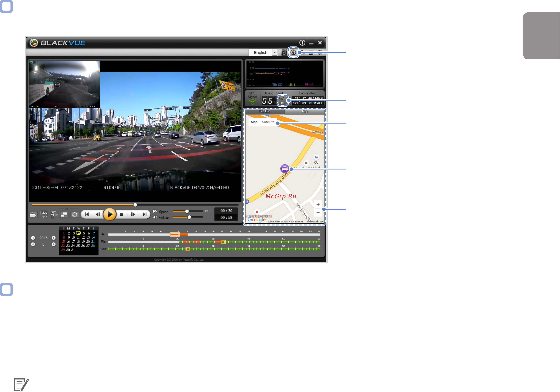The height and width of the screenshot is (392, 560).
Task: Skip to next file button
Action: click(x=144, y=214)
